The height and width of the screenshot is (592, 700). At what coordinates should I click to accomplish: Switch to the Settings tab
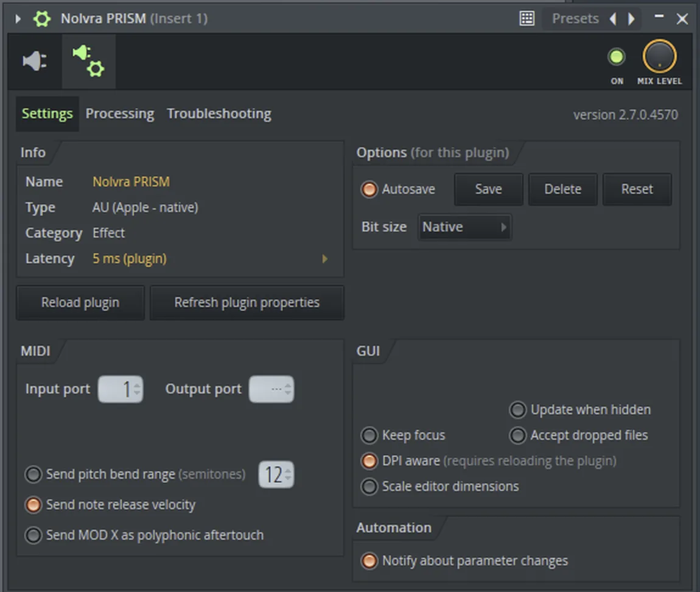tap(47, 113)
